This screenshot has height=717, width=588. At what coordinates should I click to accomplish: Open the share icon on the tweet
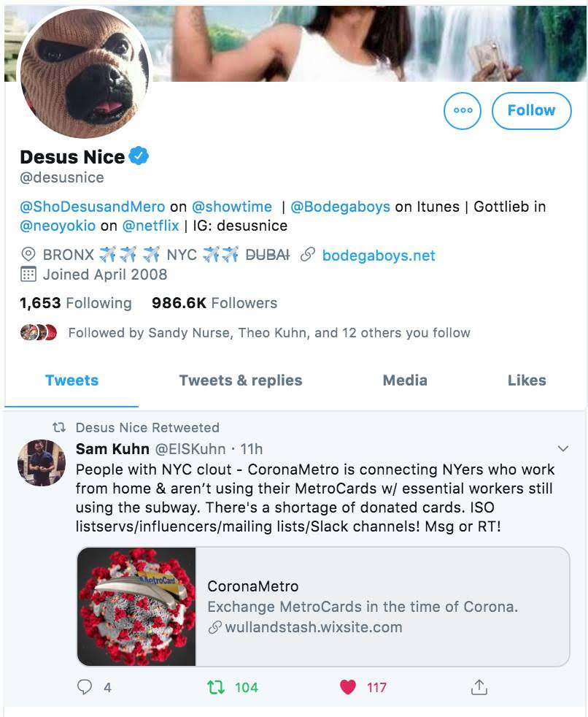[479, 687]
